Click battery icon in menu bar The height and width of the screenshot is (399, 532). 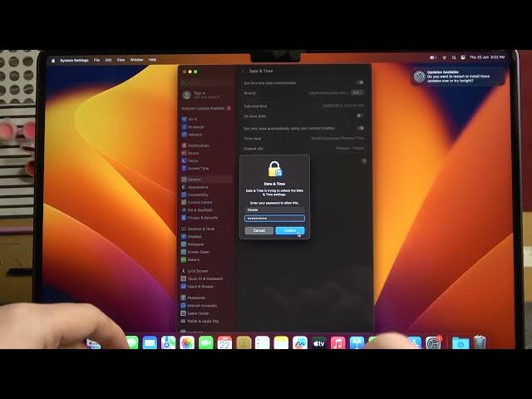click(433, 57)
